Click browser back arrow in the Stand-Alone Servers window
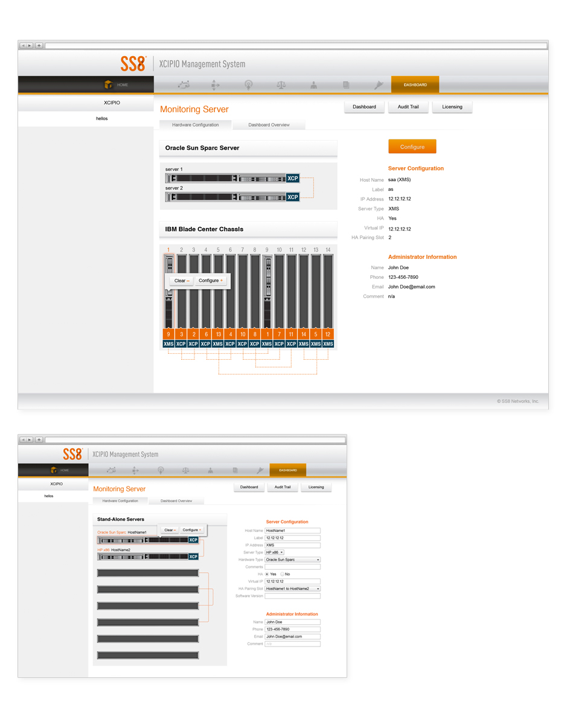Viewport: 567px width, 728px height. (23, 439)
